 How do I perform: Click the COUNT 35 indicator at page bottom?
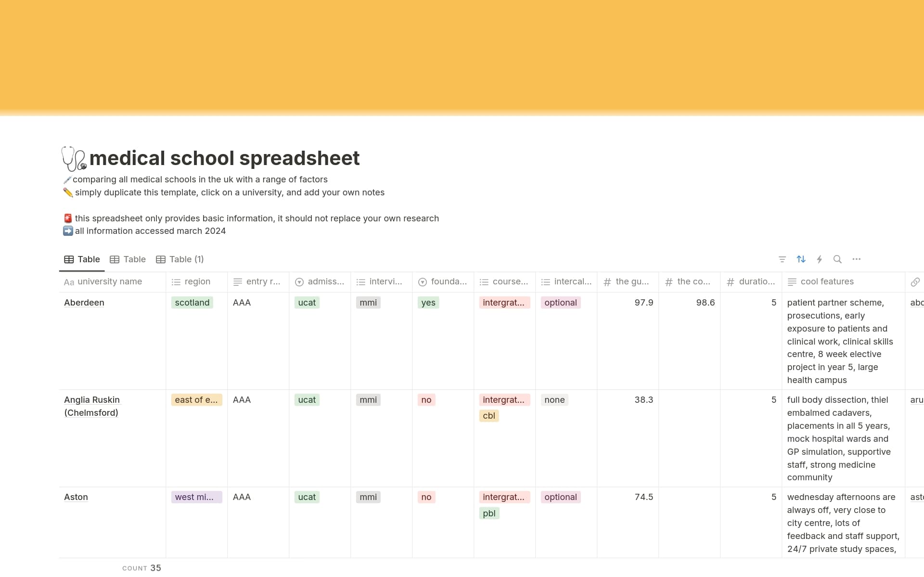[x=141, y=567]
